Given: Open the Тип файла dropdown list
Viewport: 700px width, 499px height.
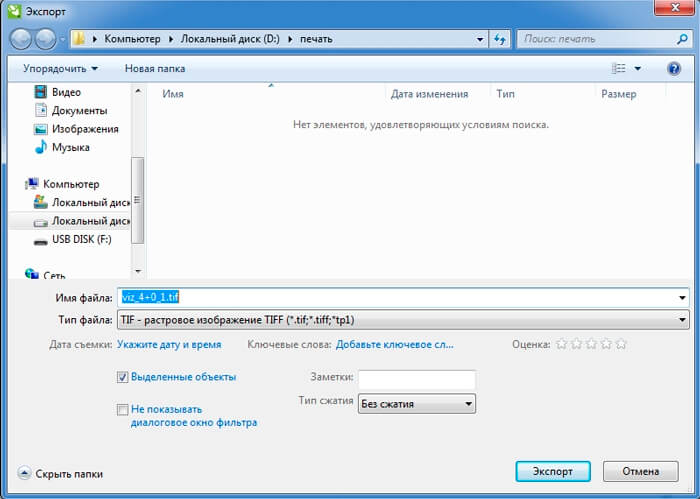Looking at the screenshot, I should tap(682, 320).
